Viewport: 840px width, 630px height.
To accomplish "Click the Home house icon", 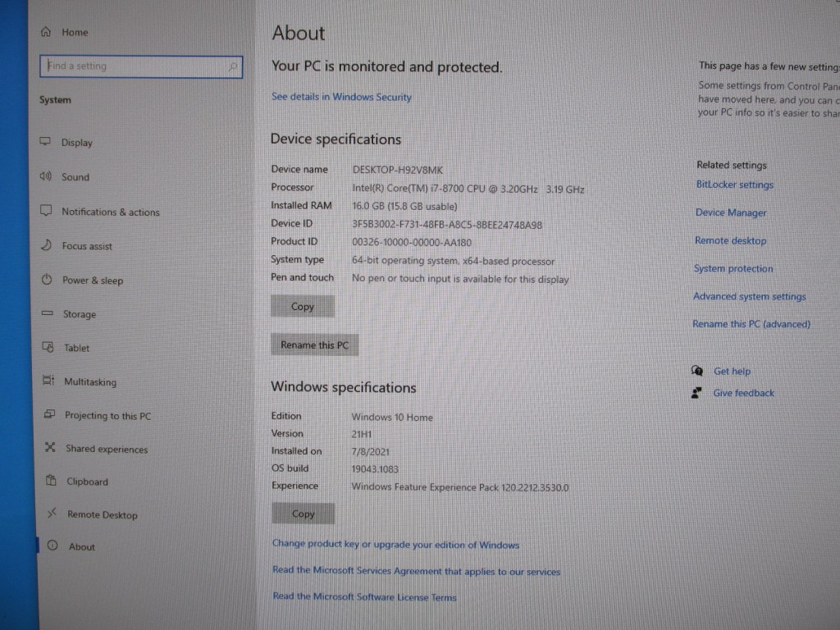I will (x=46, y=32).
